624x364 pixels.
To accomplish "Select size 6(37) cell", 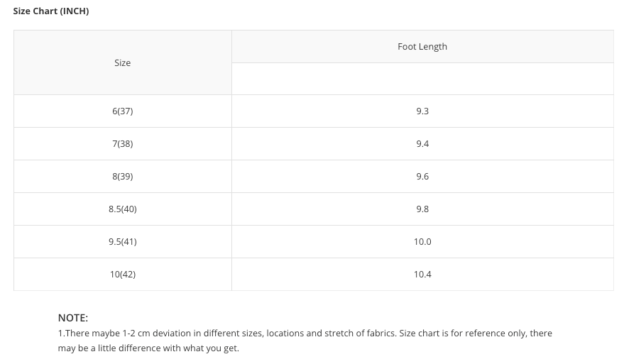I will [x=122, y=111].
